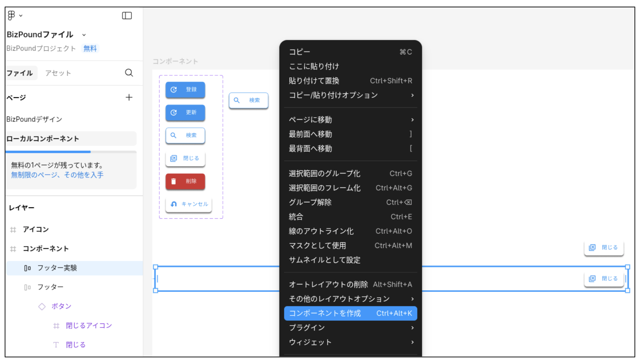Click 閉じる button inside selected footer frame
Screen dimensions: 641x364
603,279
